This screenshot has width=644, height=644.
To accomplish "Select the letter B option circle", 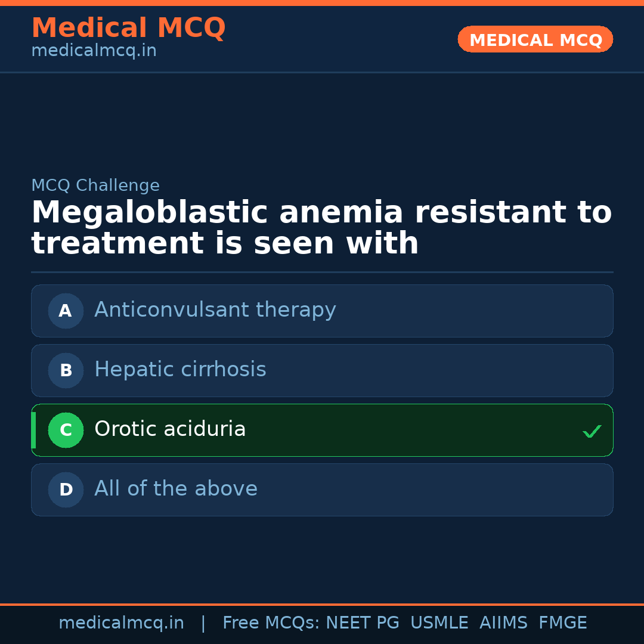I will (x=66, y=370).
